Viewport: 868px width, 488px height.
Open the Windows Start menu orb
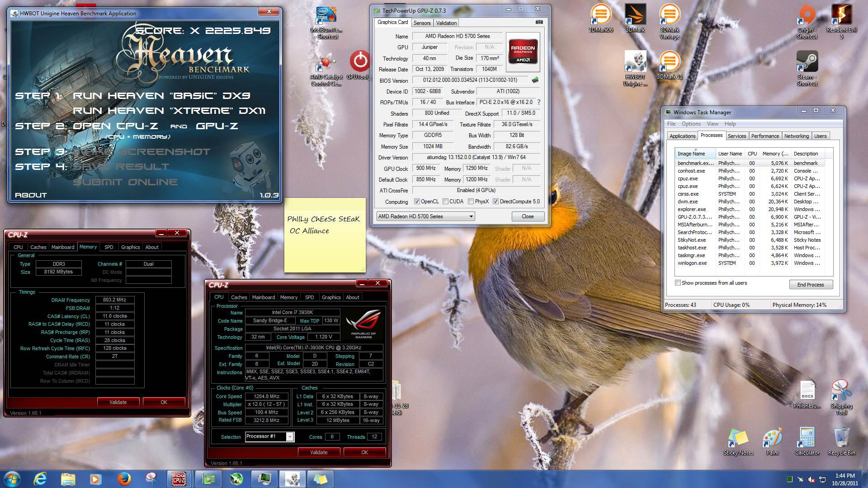tap(11, 478)
